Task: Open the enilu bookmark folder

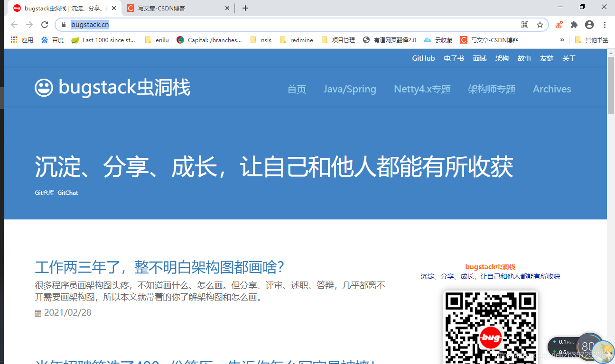Action: pyautogui.click(x=157, y=40)
